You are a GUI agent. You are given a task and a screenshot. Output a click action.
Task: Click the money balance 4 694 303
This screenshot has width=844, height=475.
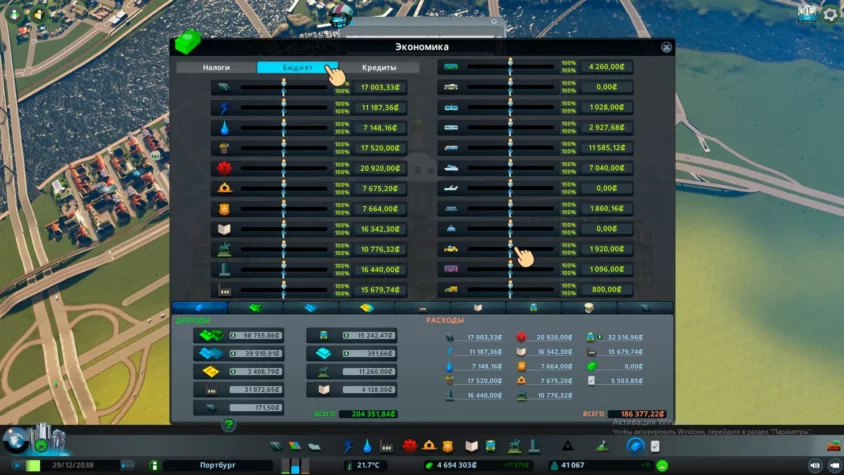point(456,465)
